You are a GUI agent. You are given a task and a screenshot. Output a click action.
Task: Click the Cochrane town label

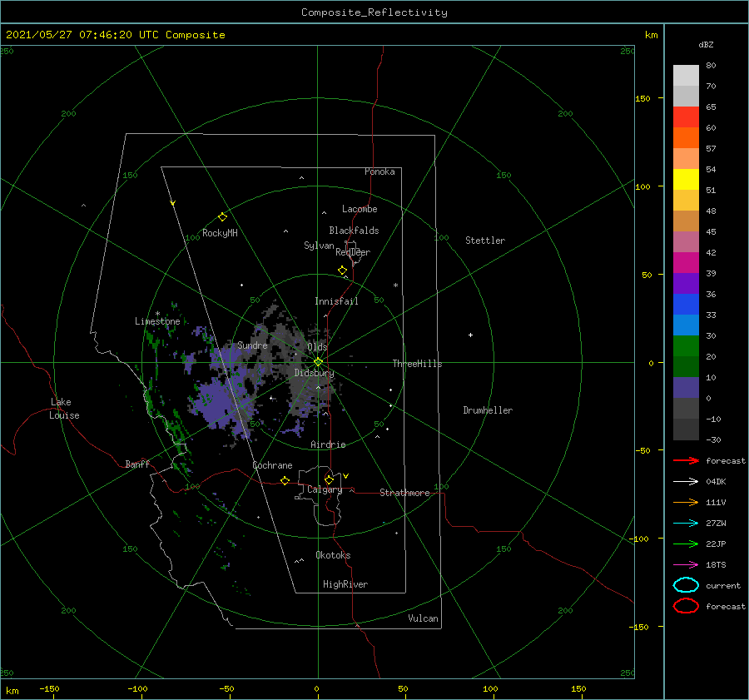click(x=272, y=465)
